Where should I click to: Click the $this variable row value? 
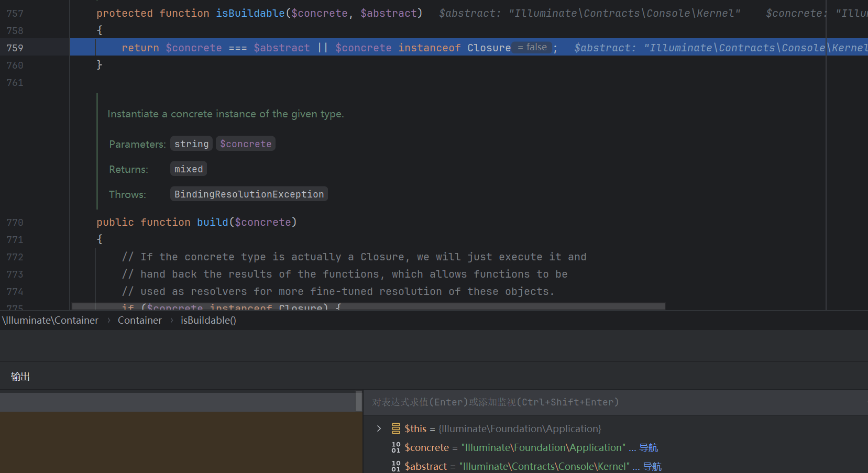tap(520, 429)
